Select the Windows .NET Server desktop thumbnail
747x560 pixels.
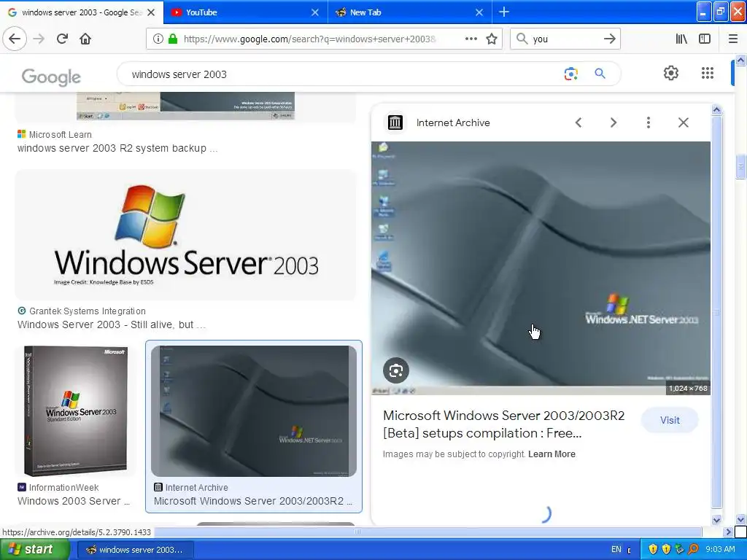(x=253, y=411)
